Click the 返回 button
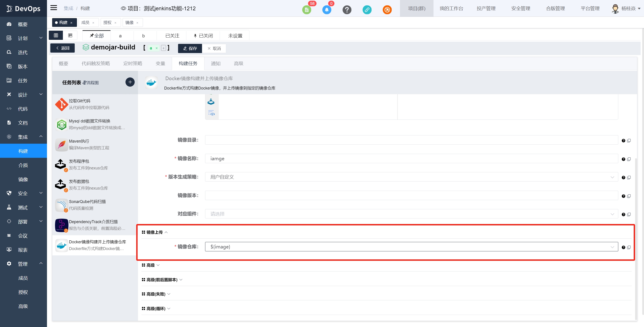The image size is (644, 327). 62,48
